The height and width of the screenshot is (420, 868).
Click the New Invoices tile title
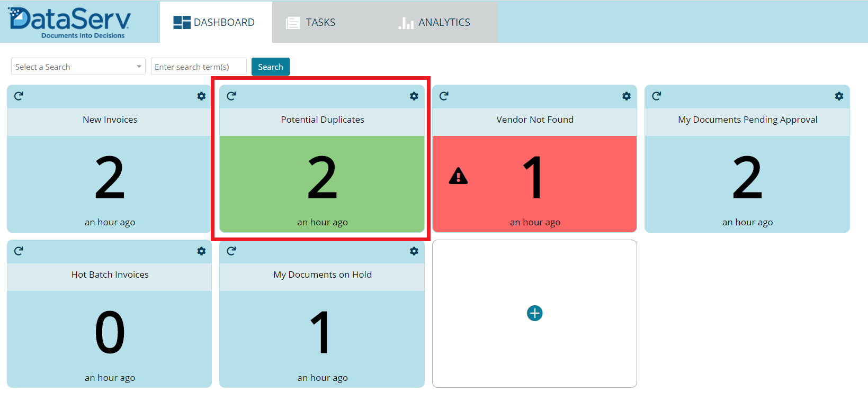[x=110, y=120]
